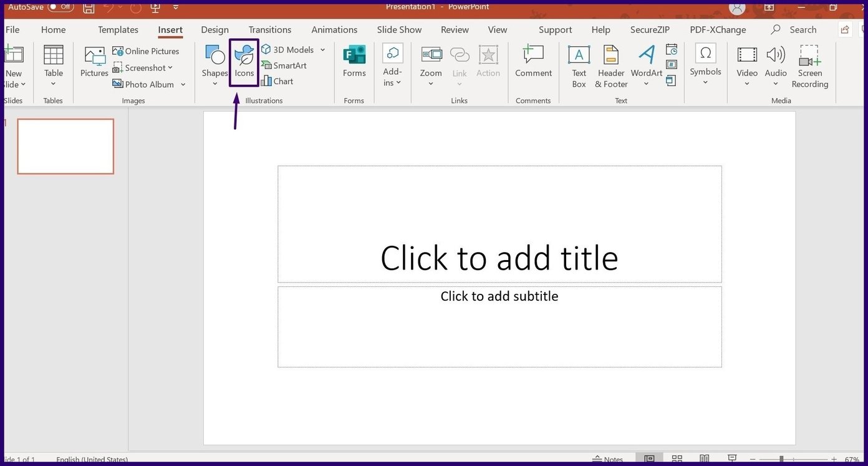Click the New Slide button

click(x=12, y=66)
